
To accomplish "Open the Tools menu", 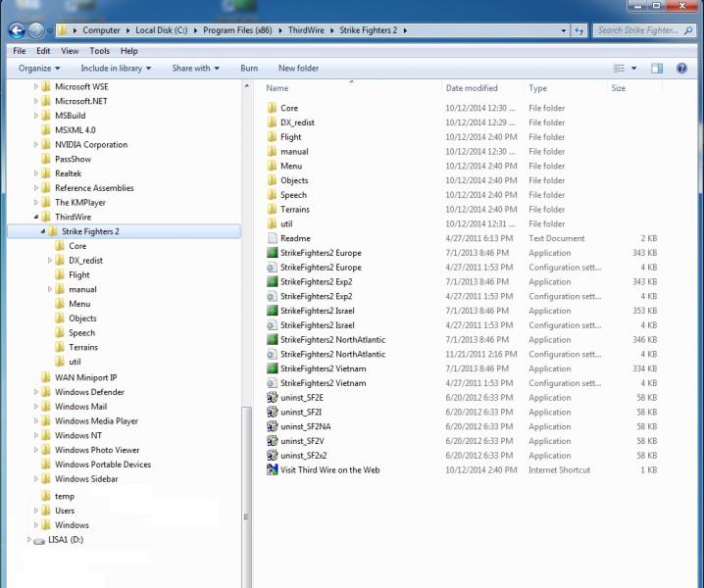I will [99, 51].
